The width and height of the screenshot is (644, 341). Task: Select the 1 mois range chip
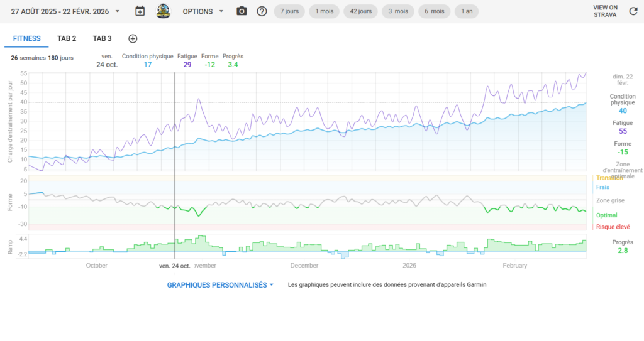point(325,11)
